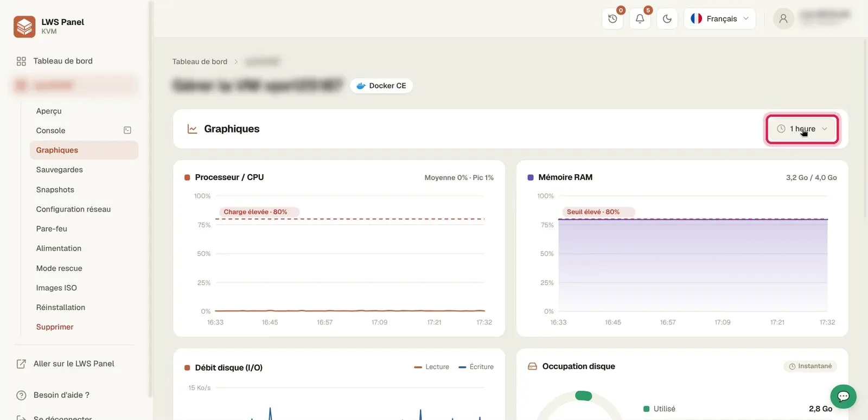Open the Console terminal icon in sidebar
Screen dimensions: 868x420
(x=127, y=130)
